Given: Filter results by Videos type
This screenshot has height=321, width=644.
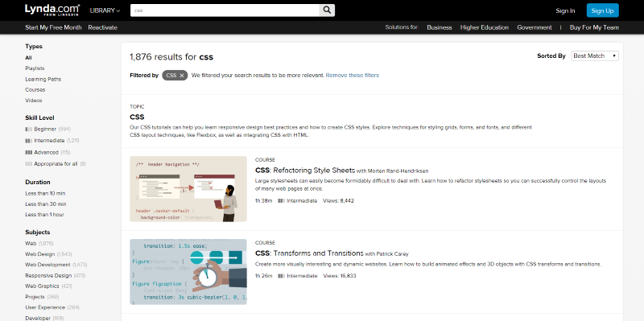Looking at the screenshot, I should coord(34,100).
